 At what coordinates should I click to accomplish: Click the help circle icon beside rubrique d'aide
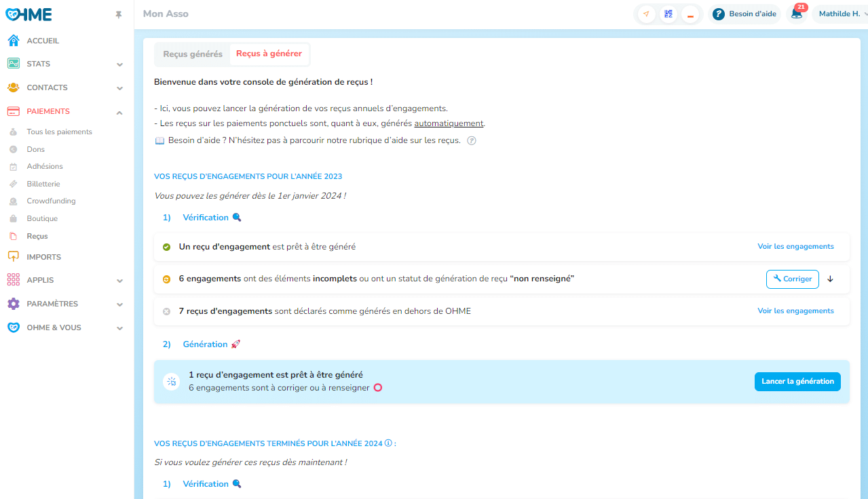click(x=472, y=141)
